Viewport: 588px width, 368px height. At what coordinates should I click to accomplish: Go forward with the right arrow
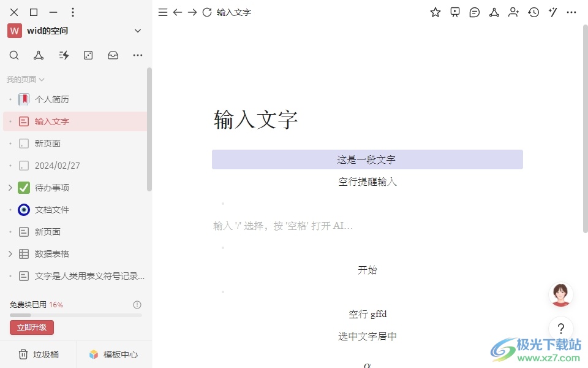click(x=192, y=12)
